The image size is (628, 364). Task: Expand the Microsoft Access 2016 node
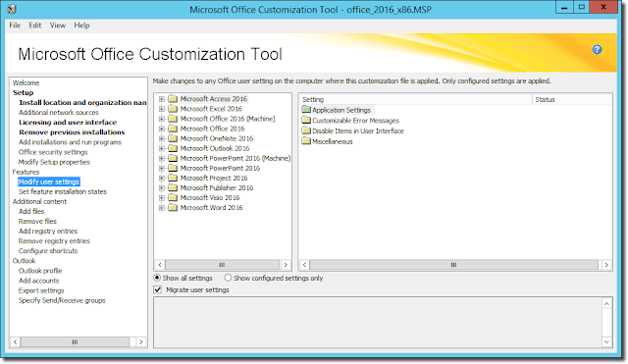pos(162,99)
